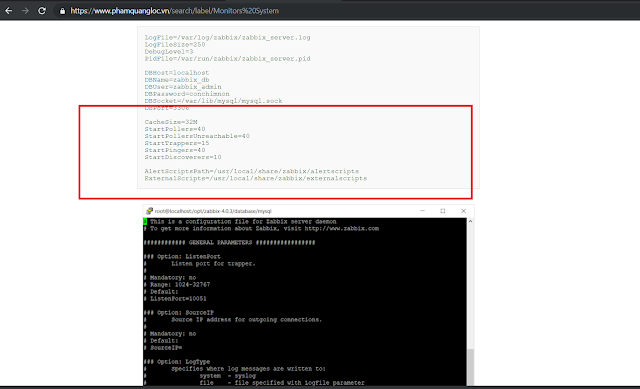Click the DBHost=localhost line
The height and width of the screenshot is (389, 640).
coord(176,73)
